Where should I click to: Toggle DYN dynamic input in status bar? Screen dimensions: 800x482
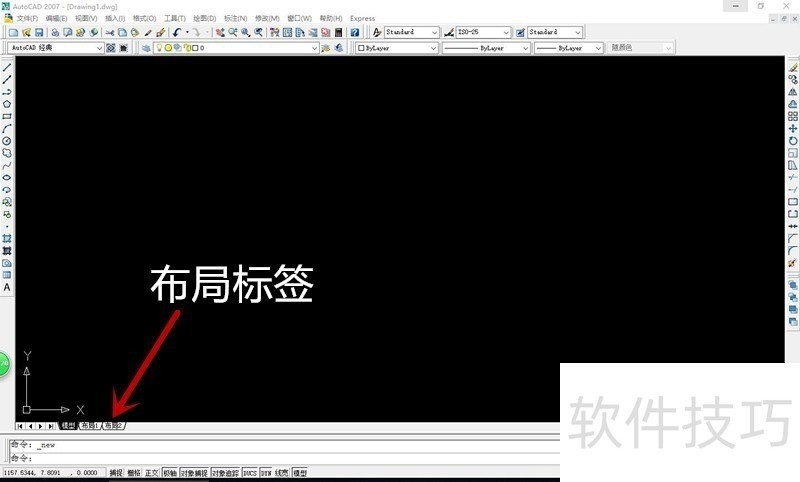click(266, 473)
